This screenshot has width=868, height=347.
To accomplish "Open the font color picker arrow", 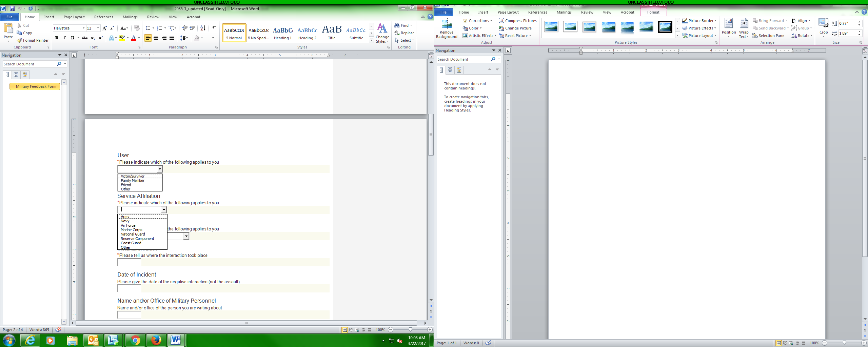I will click(139, 38).
